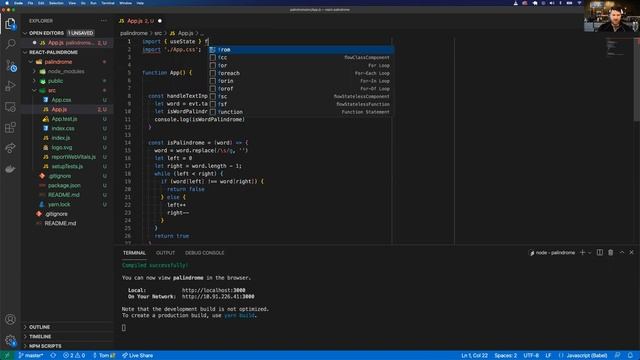Split the terminal panel
This screenshot has height=360, width=640.
600,253
